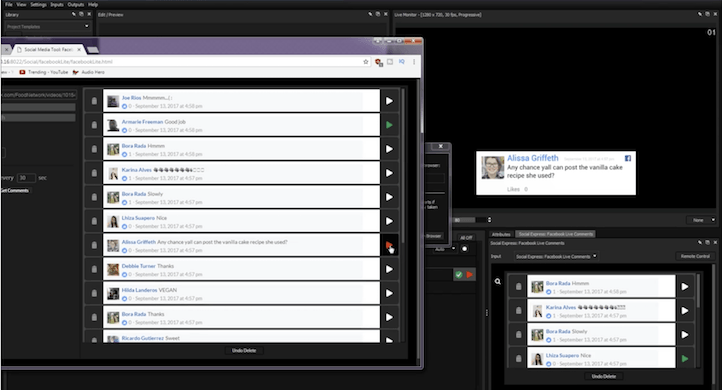Play Hilda Landeros VEGAN comment
Viewport: 722px width, 390px height.
click(389, 293)
